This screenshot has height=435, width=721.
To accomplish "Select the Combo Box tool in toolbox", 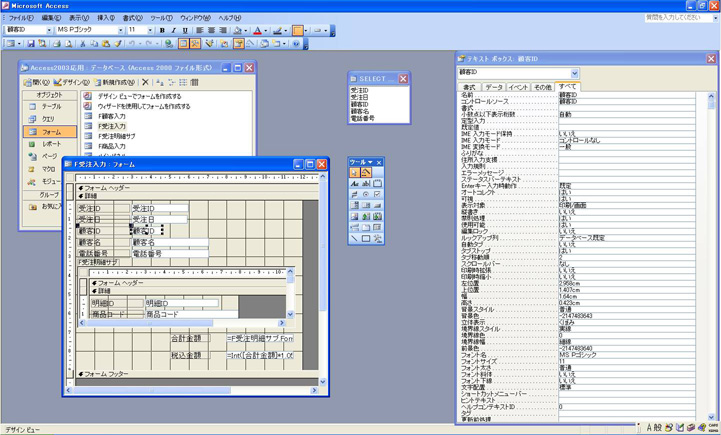I will [x=355, y=205].
